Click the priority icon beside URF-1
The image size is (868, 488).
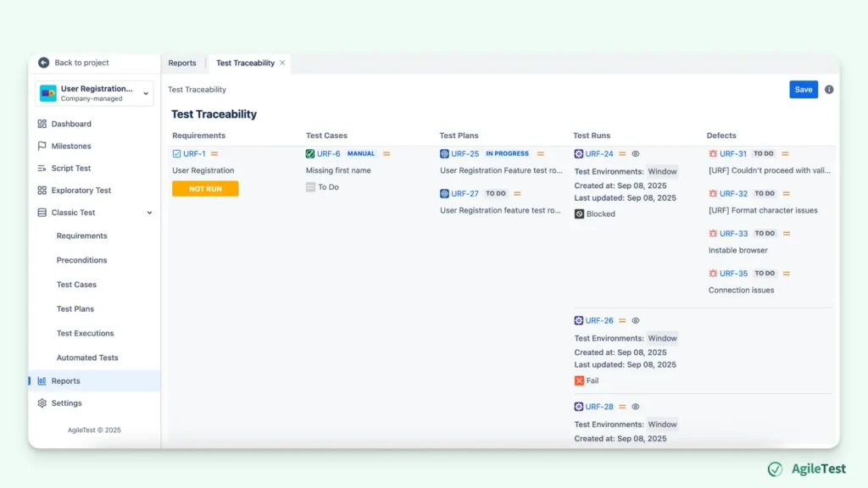pyautogui.click(x=214, y=154)
